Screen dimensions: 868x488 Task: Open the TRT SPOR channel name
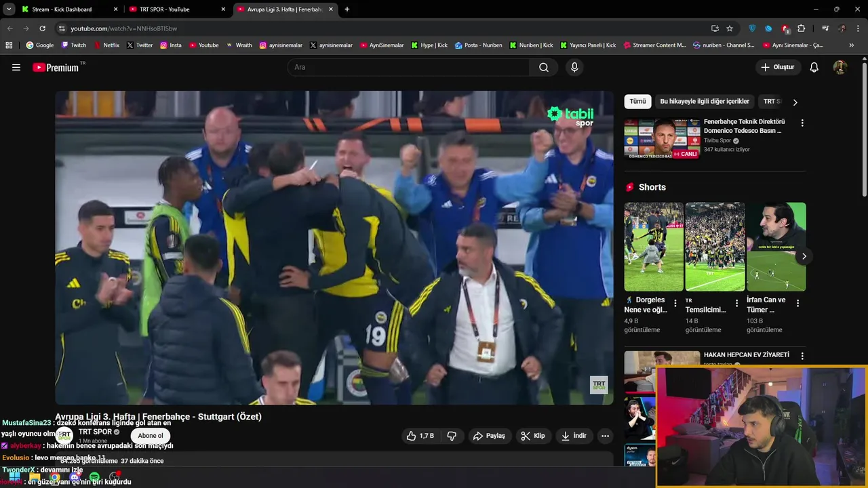95,432
